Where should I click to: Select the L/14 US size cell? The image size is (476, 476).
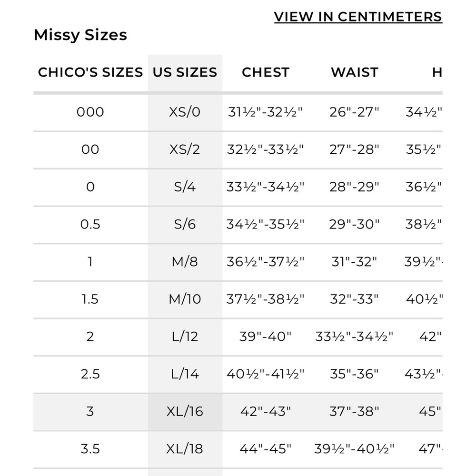(x=185, y=374)
